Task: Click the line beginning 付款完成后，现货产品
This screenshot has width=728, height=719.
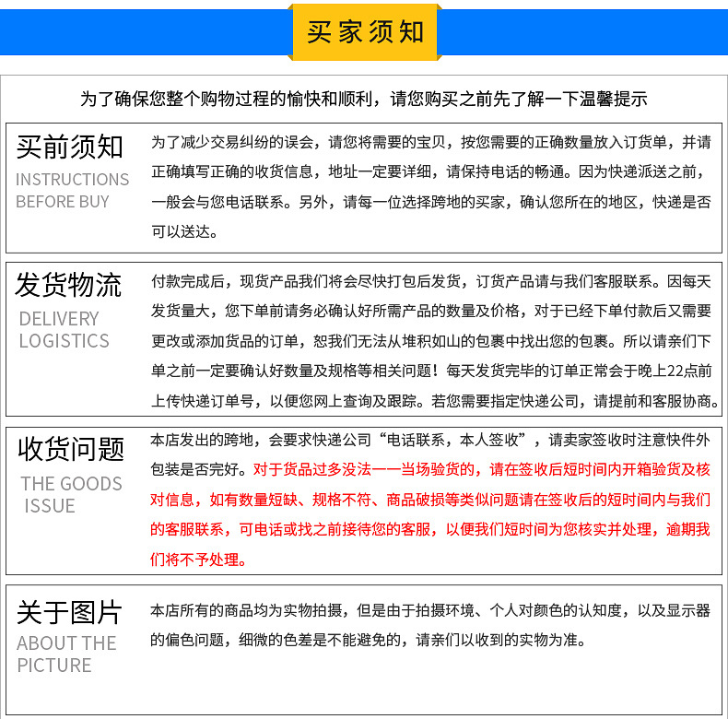Action: coord(430,282)
